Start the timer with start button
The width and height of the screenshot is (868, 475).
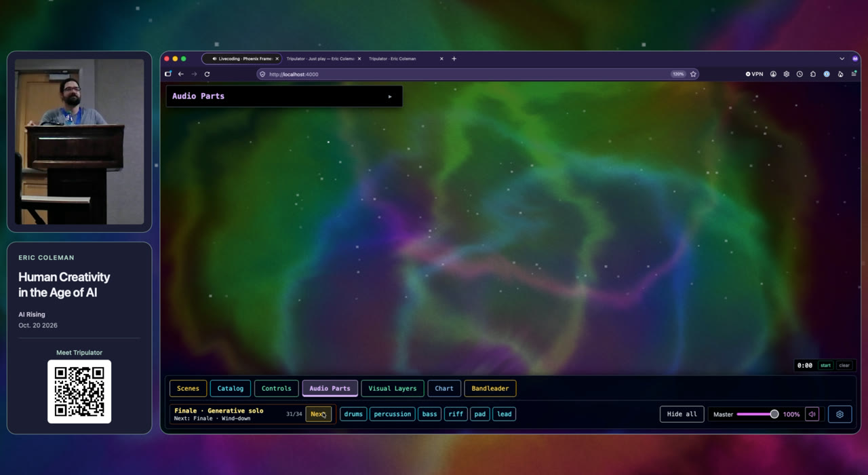pos(825,366)
